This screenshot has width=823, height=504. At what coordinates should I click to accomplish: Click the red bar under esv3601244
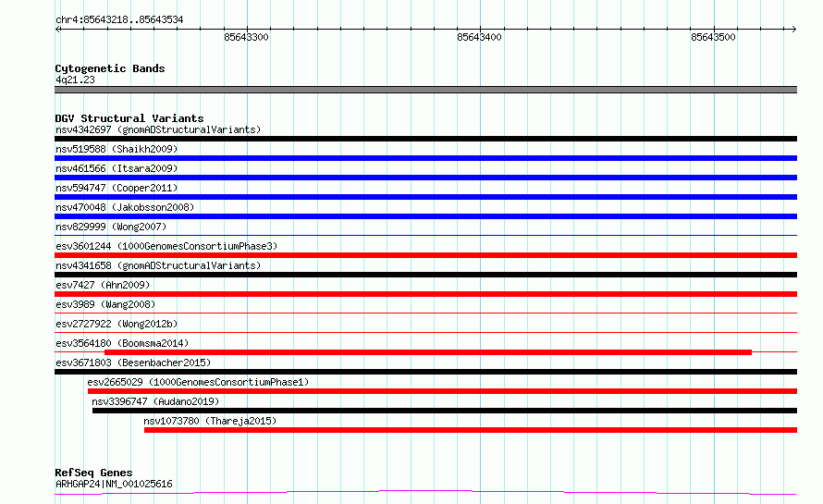coord(425,255)
